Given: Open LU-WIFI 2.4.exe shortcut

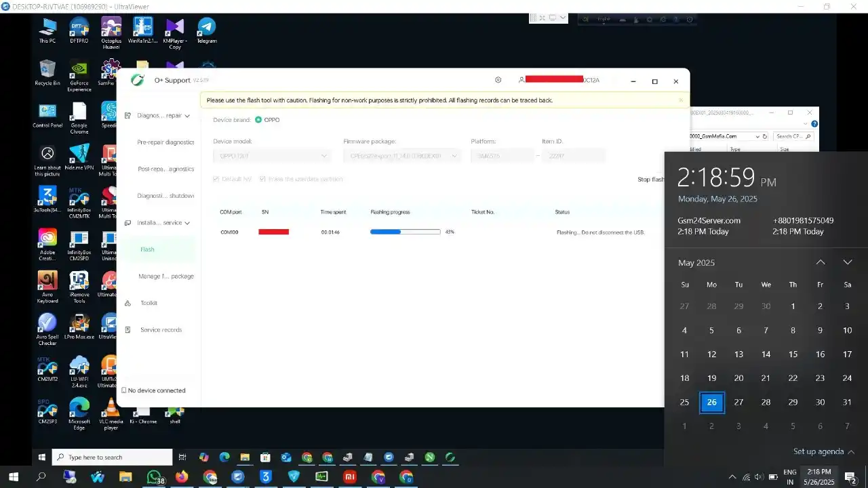Looking at the screenshot, I should point(79,371).
